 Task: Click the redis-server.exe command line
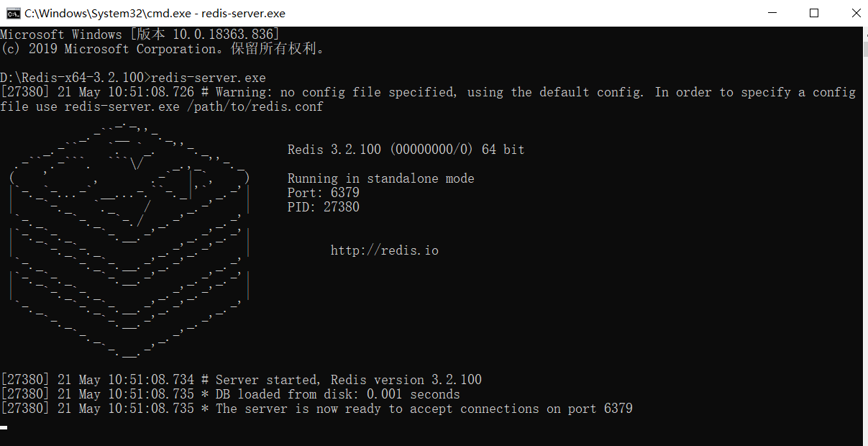133,78
